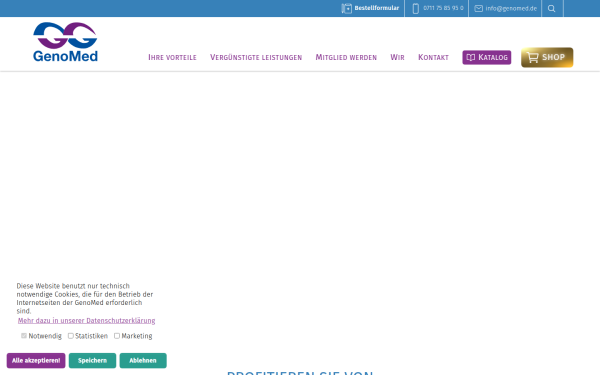Click the 'Diese Website benutzt nur technisch' cookie text

coord(73,286)
